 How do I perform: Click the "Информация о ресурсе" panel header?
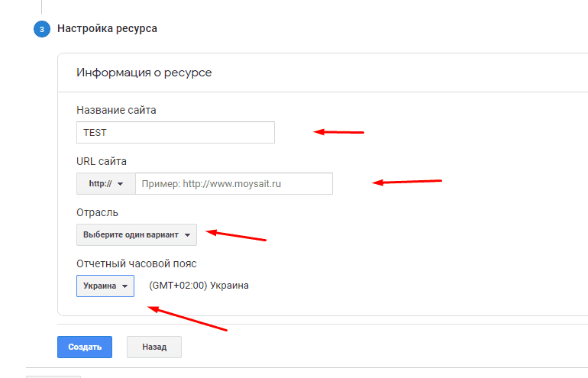(144, 73)
